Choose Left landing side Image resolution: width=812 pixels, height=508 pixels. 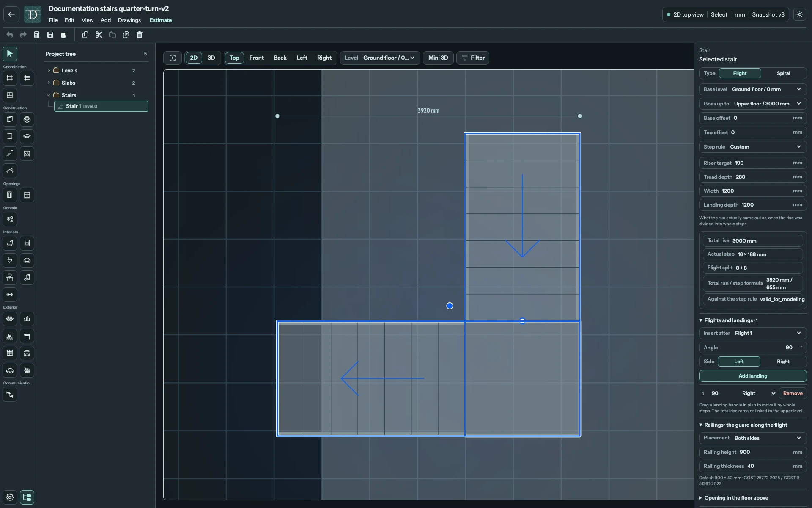click(x=739, y=362)
